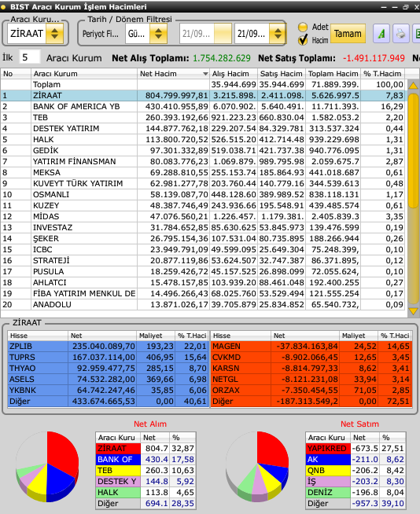The image size is (420, 514).
Task: Click the Net Satım pie chart
Action: click(257, 467)
